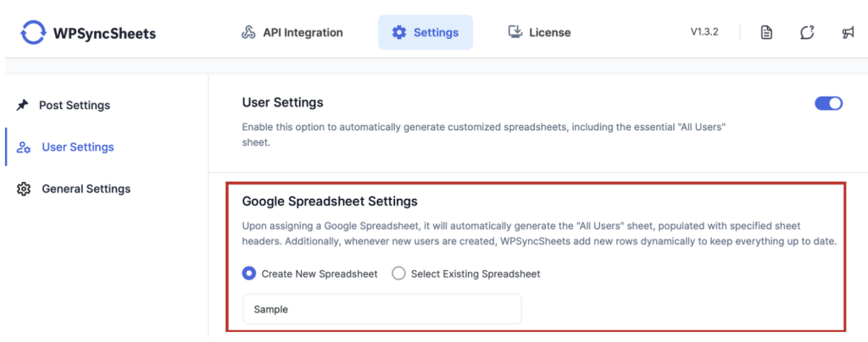The image size is (868, 342).
Task: Toggle the User Settings switch
Action: (x=828, y=103)
